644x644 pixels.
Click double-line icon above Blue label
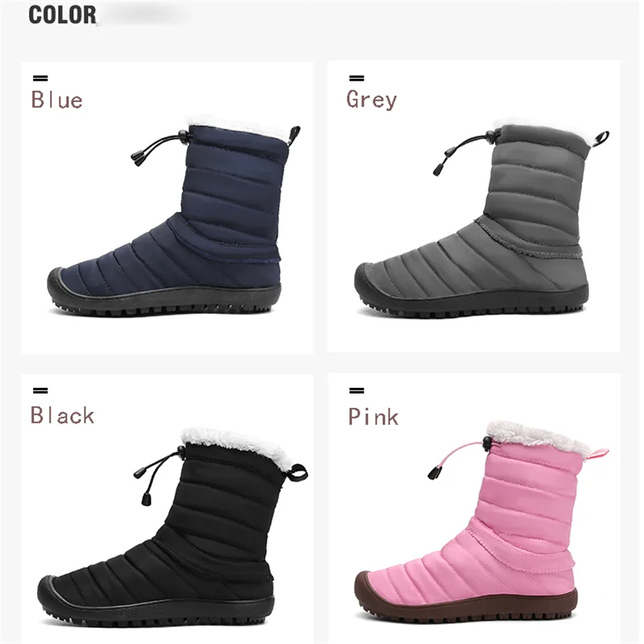click(40, 78)
